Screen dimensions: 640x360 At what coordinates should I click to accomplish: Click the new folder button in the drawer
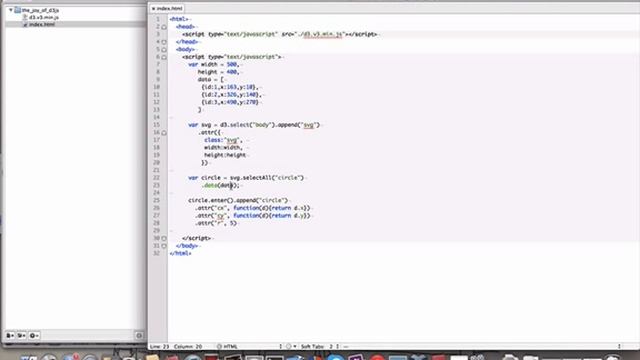21,336
